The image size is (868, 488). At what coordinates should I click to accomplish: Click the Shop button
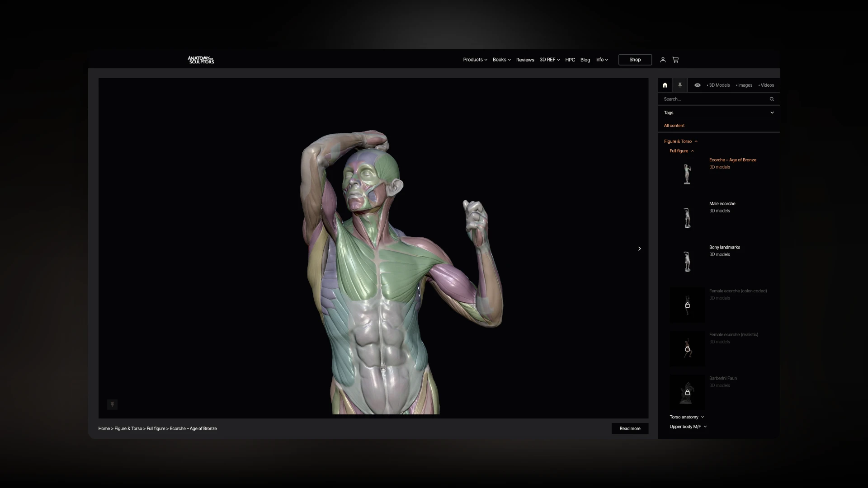coord(635,60)
